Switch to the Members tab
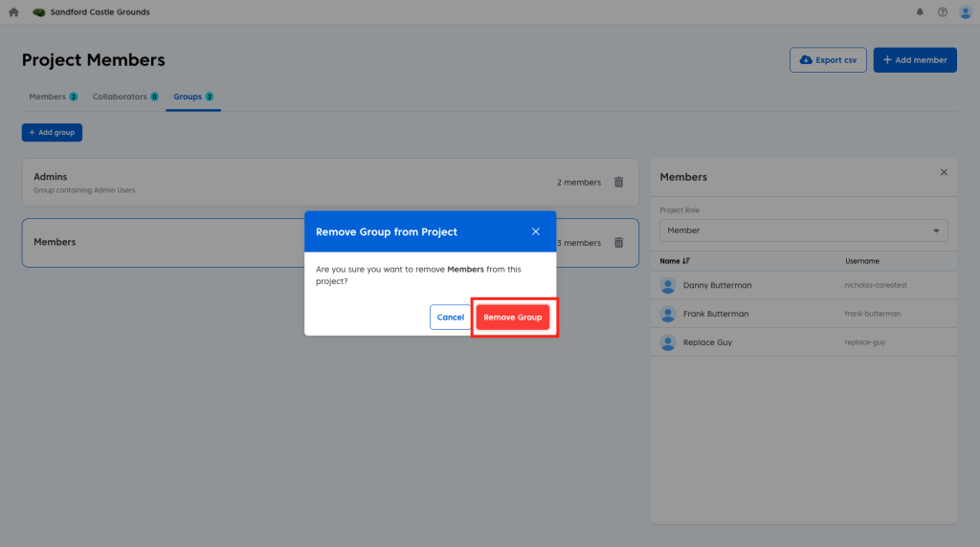 [x=53, y=97]
